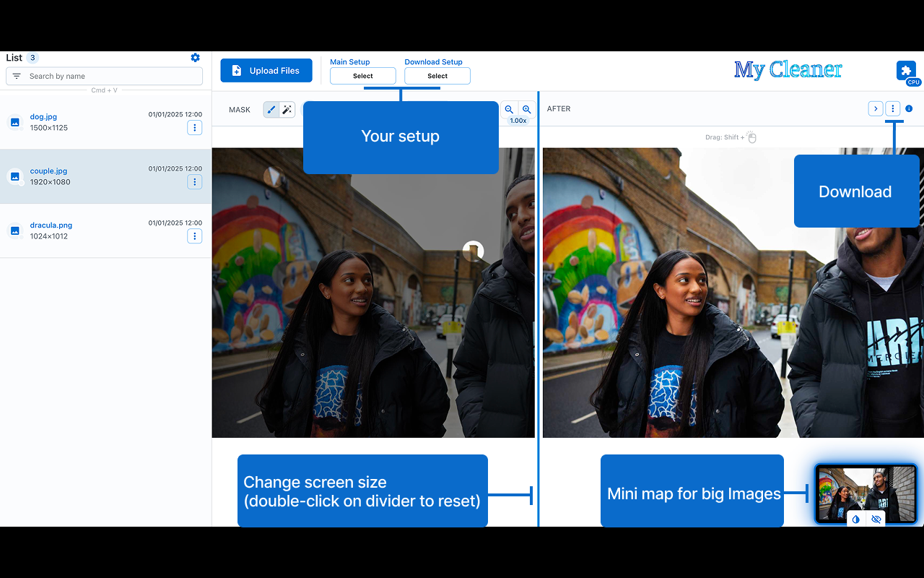Click the My Cleaner logo

(788, 70)
